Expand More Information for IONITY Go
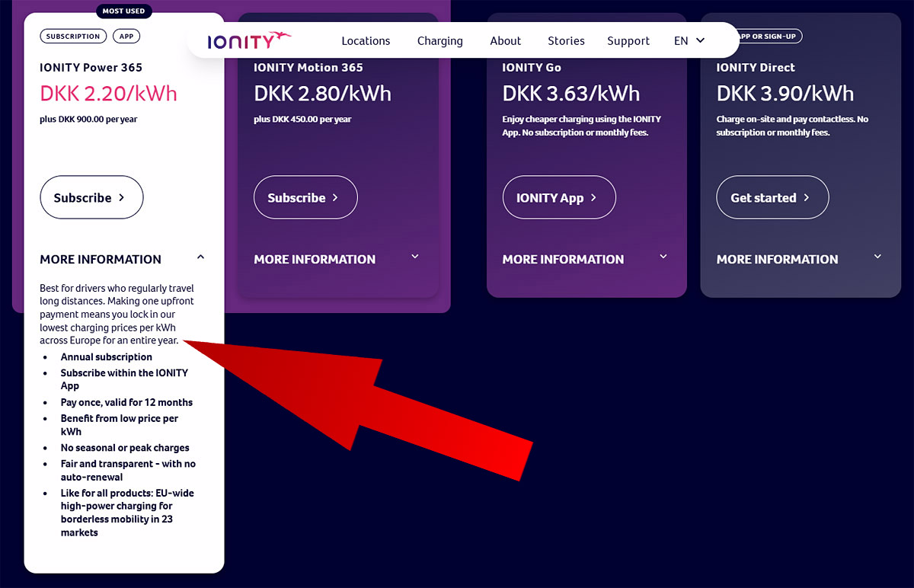This screenshot has width=914, height=588. tap(663, 257)
